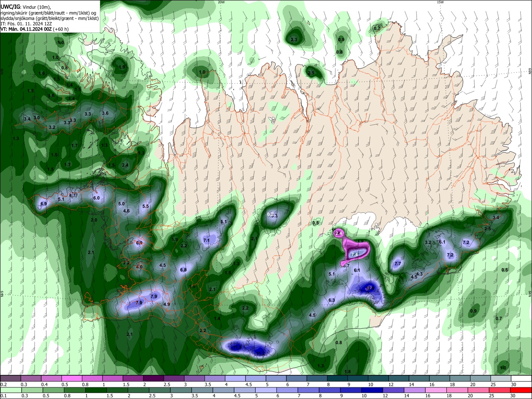The height and width of the screenshot is (399, 532).
Task: Click the "15W" longitude label
Action: coord(440,2)
